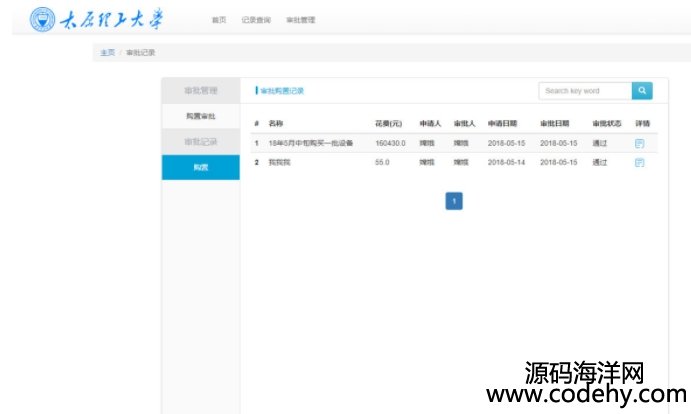Open the 审批管理 navigation menu
This screenshot has width=691, height=414.
point(300,20)
